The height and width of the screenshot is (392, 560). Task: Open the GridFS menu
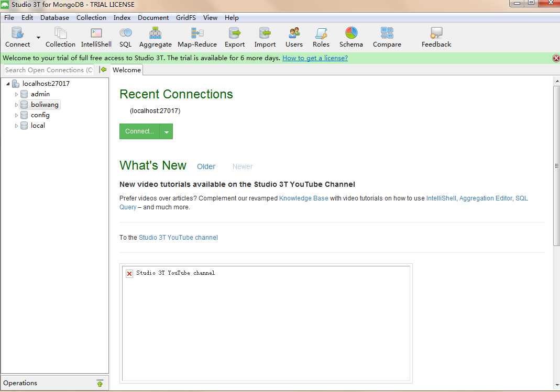click(x=186, y=17)
